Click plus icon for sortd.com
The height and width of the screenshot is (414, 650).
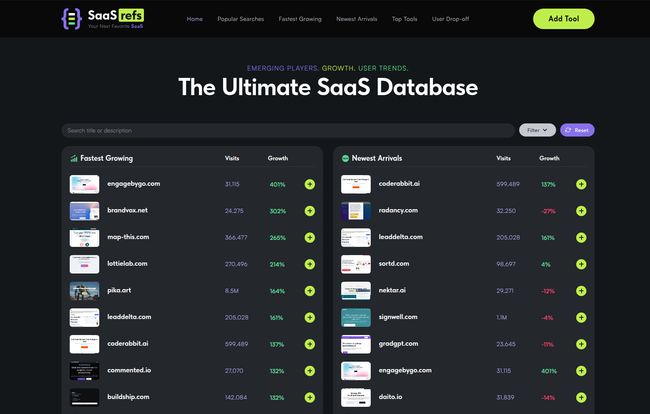click(x=581, y=264)
